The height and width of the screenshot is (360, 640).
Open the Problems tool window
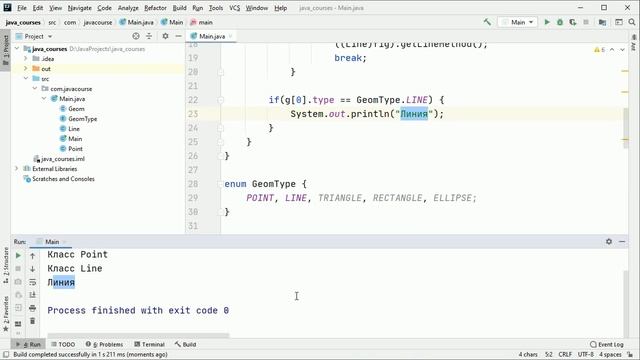click(104, 344)
